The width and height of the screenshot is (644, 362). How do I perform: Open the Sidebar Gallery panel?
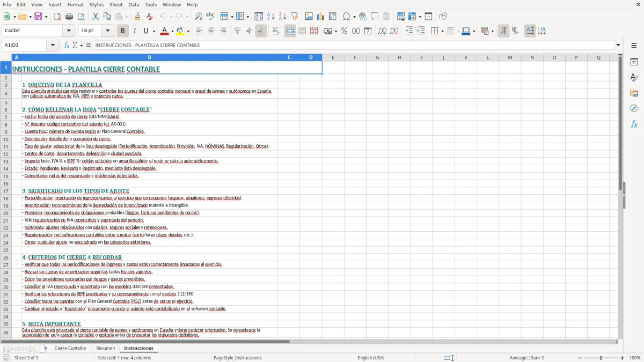coord(634,93)
